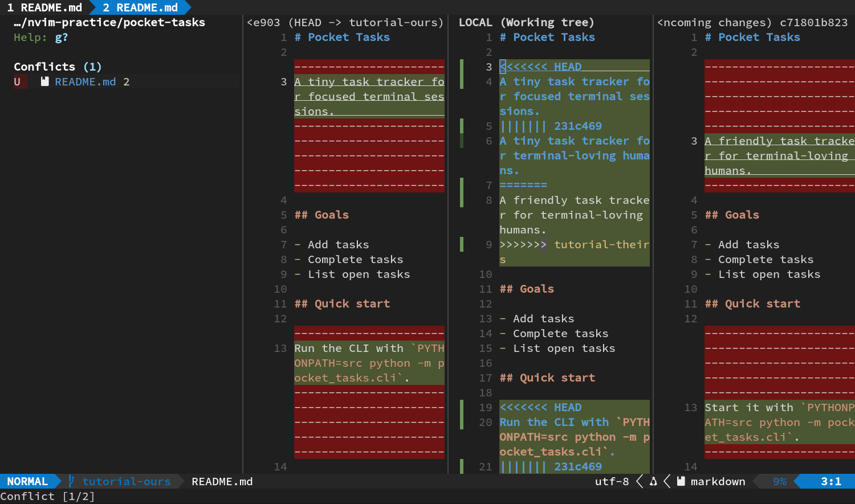The height and width of the screenshot is (504, 855).
Task: Click the first <<<<<<< HEAD marker on line 3
Action: click(540, 67)
